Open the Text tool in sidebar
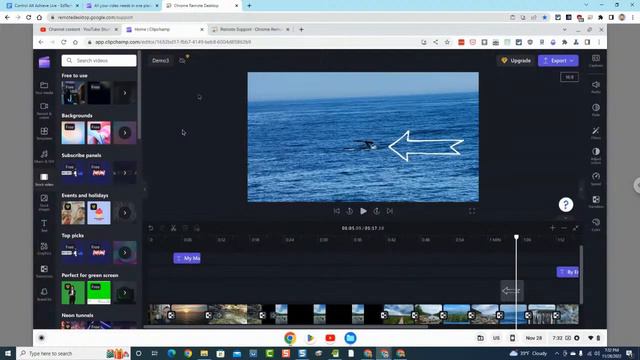This screenshot has height=360, width=640. click(x=44, y=225)
